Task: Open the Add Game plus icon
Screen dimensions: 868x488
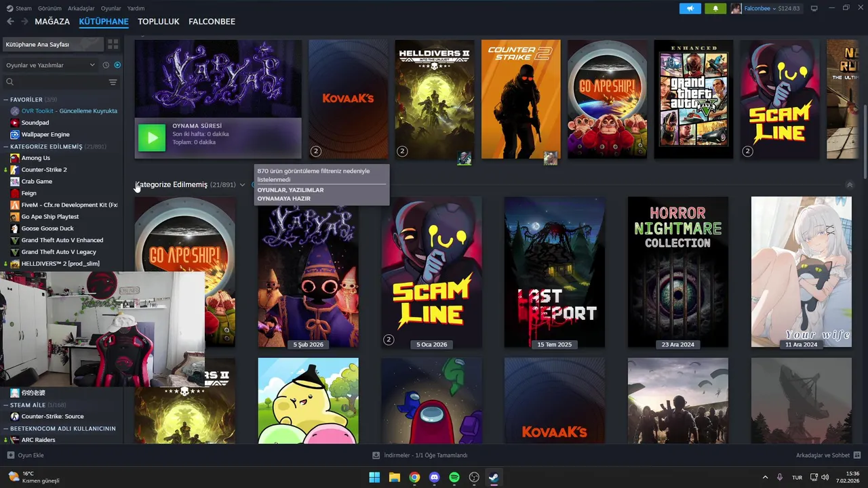Action: (x=10, y=455)
